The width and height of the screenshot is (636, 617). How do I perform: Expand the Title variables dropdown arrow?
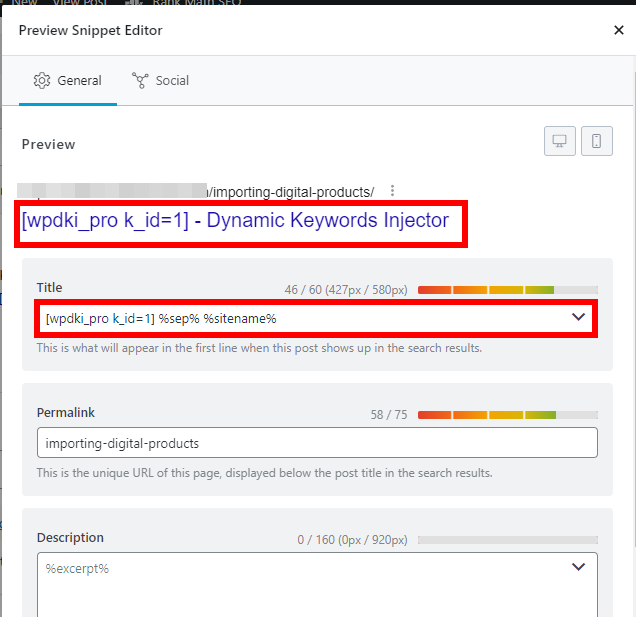click(578, 317)
